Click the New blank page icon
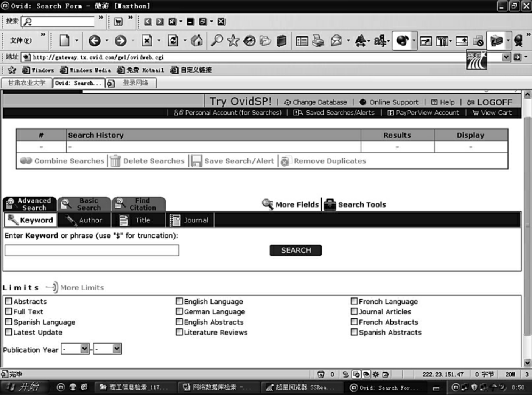532x395 pixels. [x=65, y=40]
